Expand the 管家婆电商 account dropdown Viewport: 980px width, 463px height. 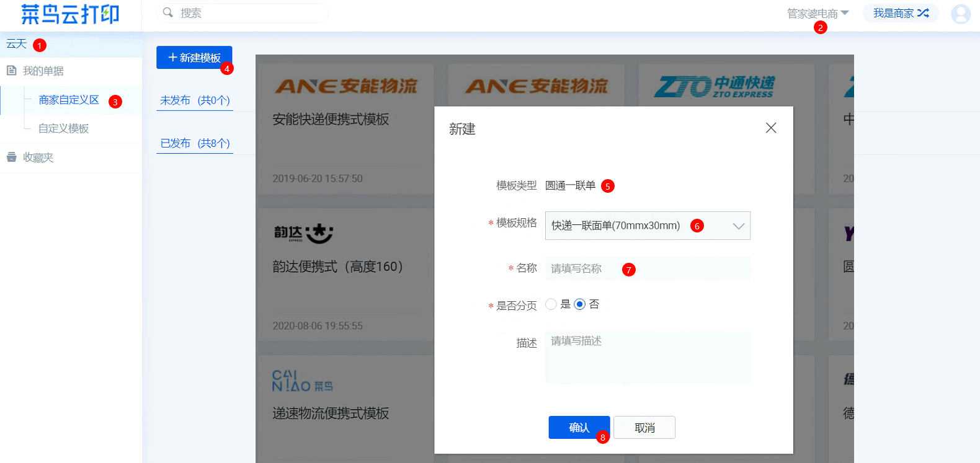(x=817, y=14)
